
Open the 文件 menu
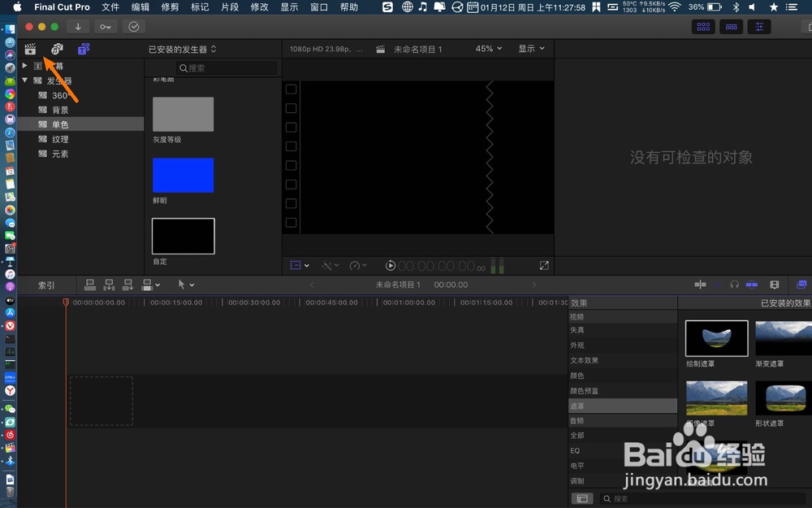(x=110, y=7)
